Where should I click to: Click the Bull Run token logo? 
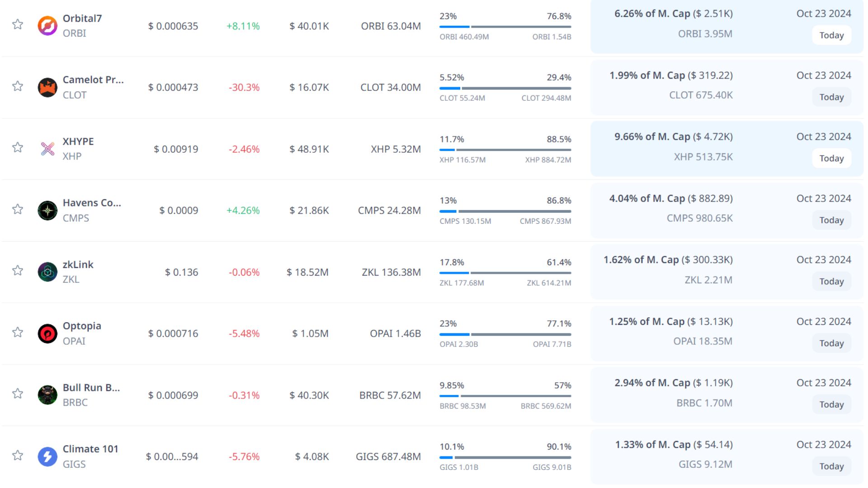click(47, 395)
